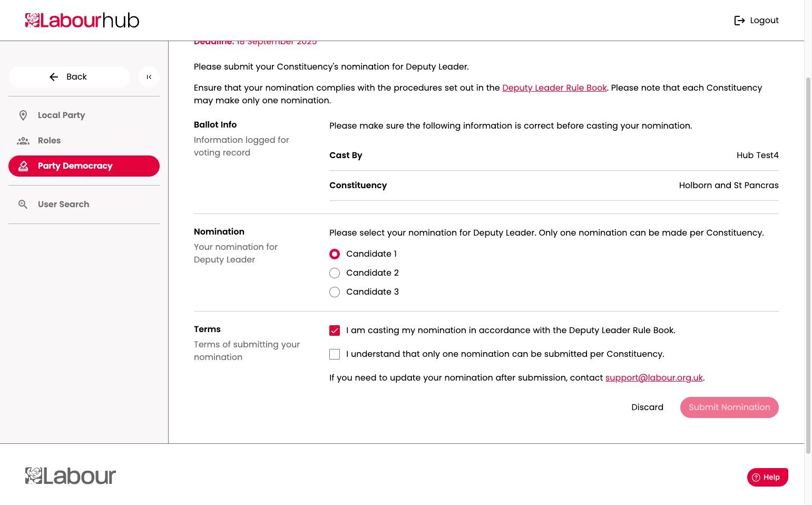
Task: Click the Submit Nomination button
Action: (x=729, y=407)
